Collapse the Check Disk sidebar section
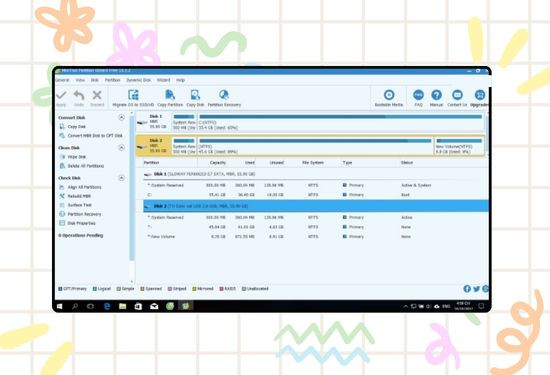Screen dimensions: 550x375 [121, 178]
